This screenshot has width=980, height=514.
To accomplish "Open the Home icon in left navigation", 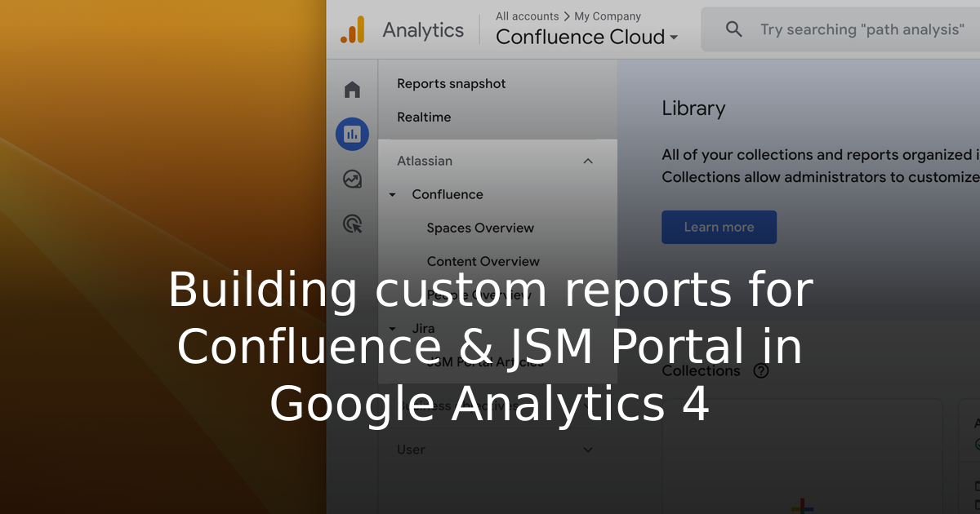I will coord(352,89).
